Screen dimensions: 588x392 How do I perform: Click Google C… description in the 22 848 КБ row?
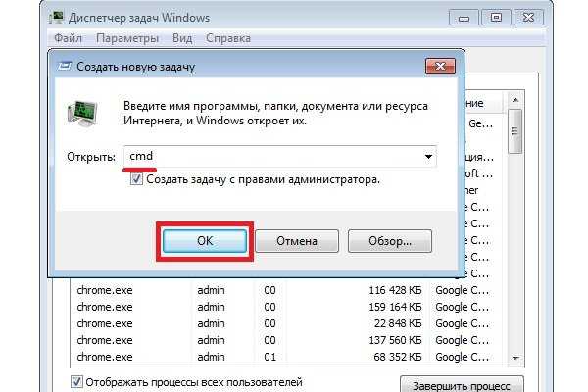point(462,323)
